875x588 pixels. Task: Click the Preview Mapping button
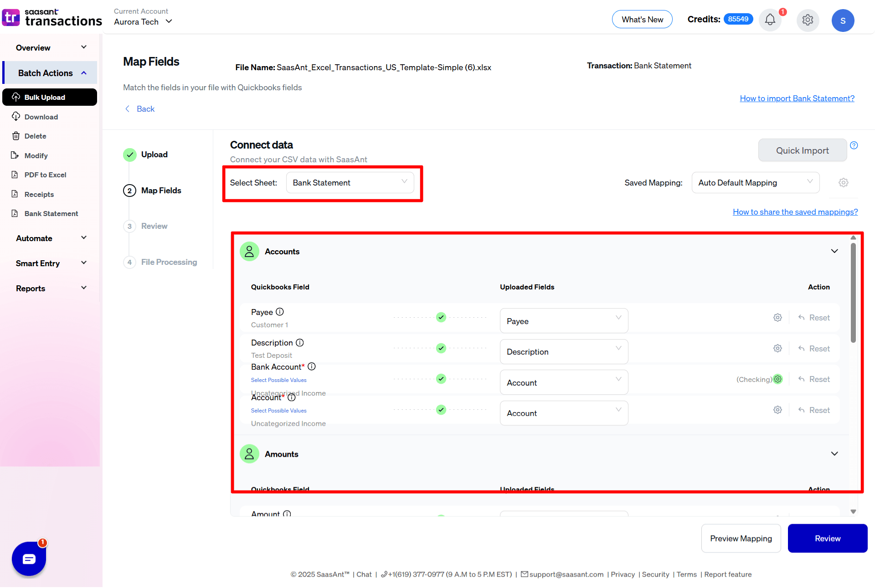[741, 538]
